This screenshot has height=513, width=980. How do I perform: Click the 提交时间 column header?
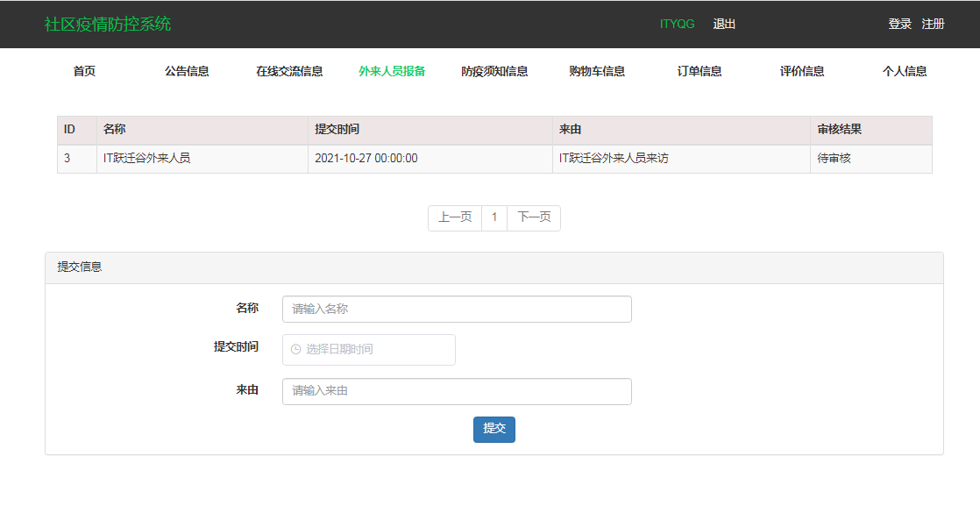coord(430,130)
